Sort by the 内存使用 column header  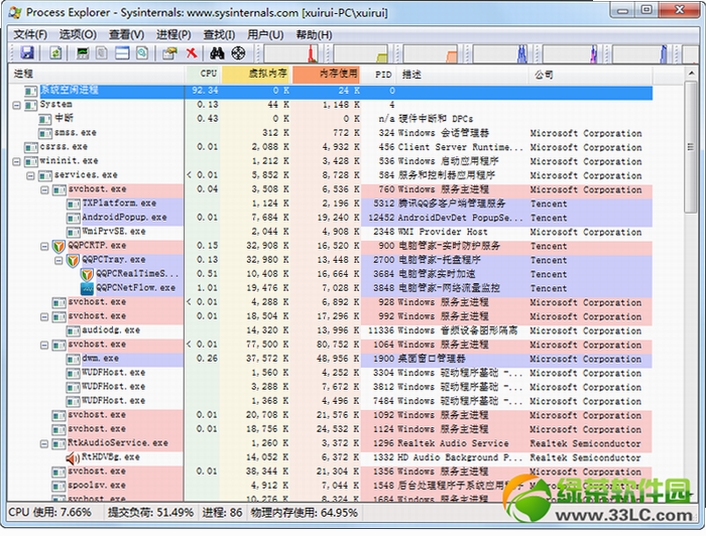(x=327, y=74)
